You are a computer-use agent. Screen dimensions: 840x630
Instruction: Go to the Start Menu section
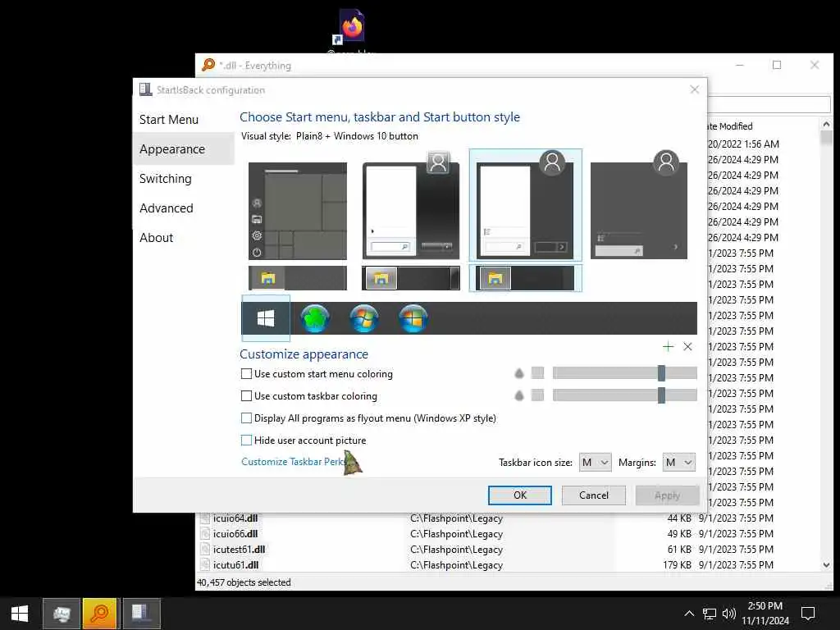(169, 120)
